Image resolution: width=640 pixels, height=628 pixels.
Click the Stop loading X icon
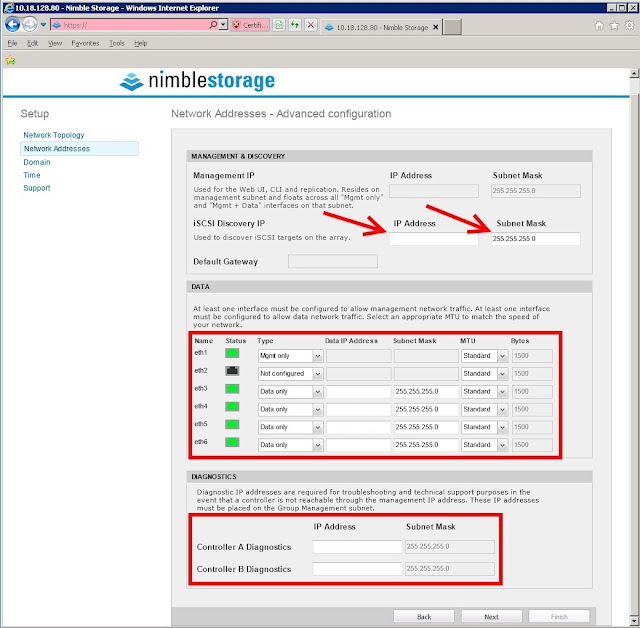tap(311, 25)
